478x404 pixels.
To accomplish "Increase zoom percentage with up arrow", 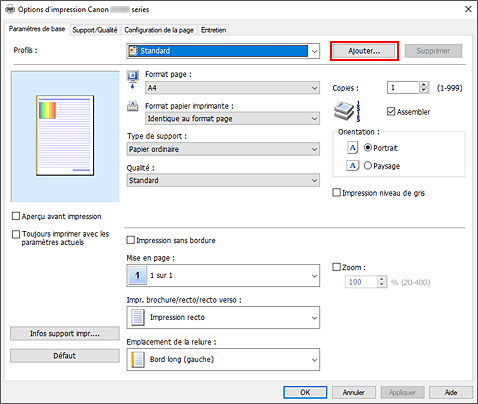I will click(382, 279).
